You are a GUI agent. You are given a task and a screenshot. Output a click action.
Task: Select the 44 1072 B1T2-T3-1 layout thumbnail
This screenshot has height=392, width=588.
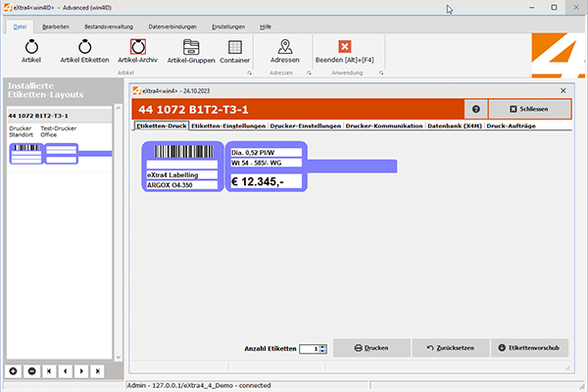pos(45,153)
